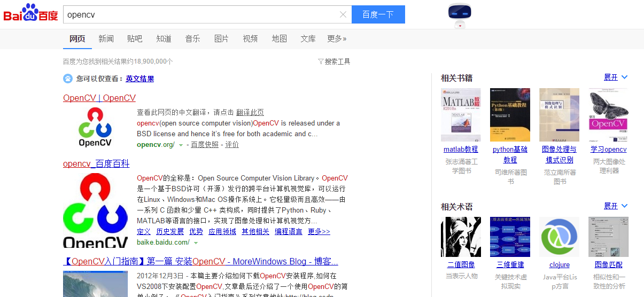The image size is (644, 297).
Task: Open the 搜索工具 filter tool
Action: coord(334,61)
